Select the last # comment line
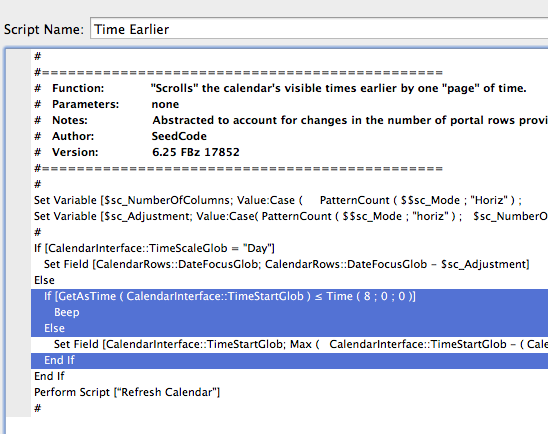548x434 pixels. click(x=289, y=408)
